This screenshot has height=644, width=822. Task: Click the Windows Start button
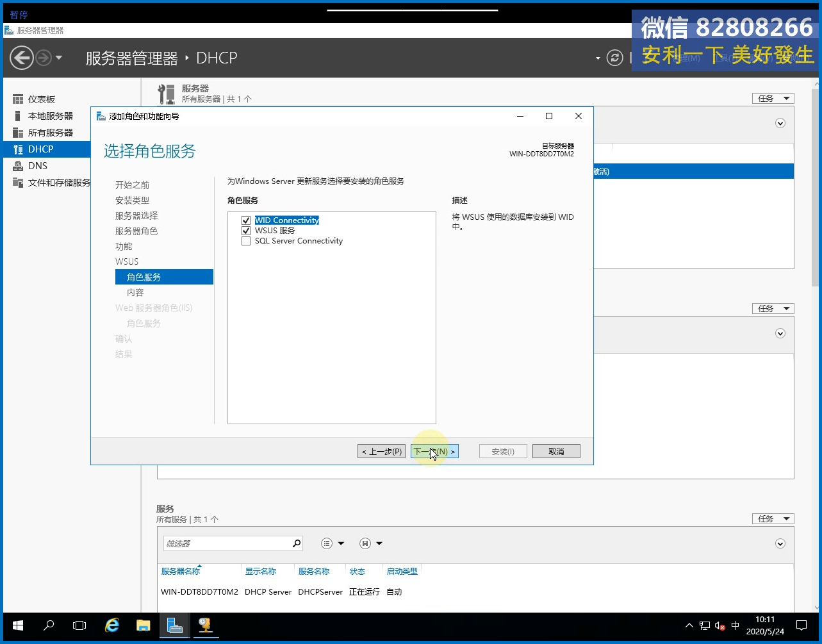pos(17,625)
